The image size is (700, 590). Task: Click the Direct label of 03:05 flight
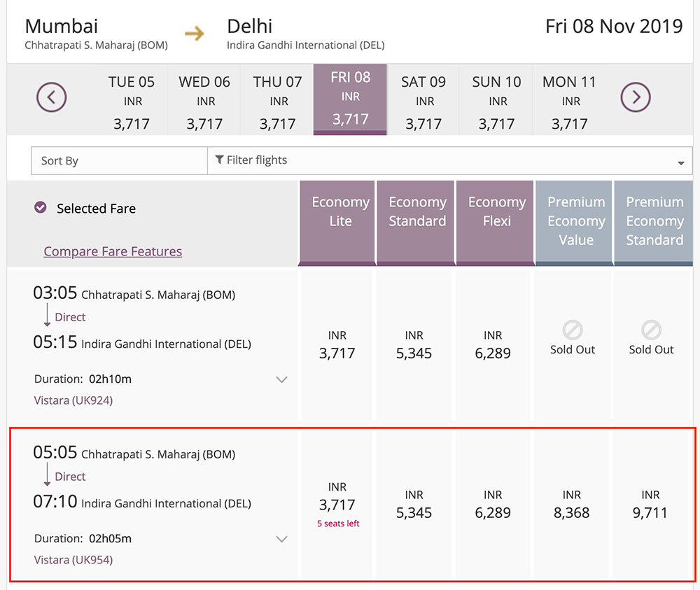(70, 317)
